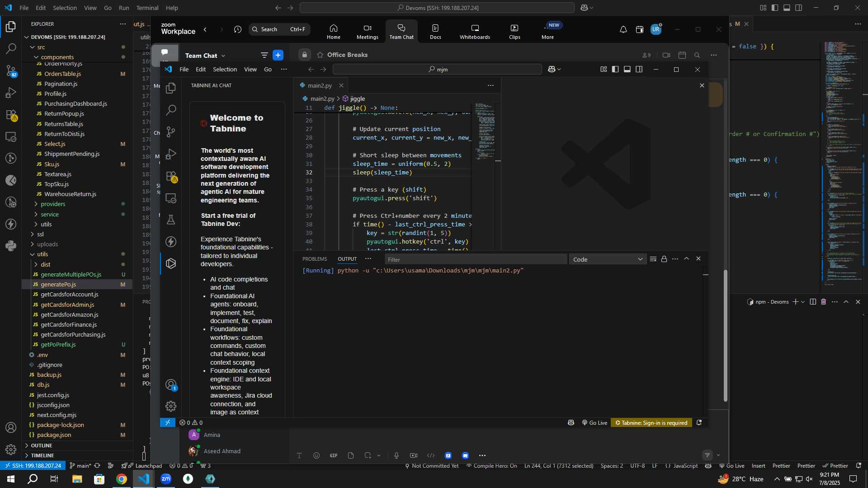
Task: Star the Office Breaks channel
Action: point(320,55)
